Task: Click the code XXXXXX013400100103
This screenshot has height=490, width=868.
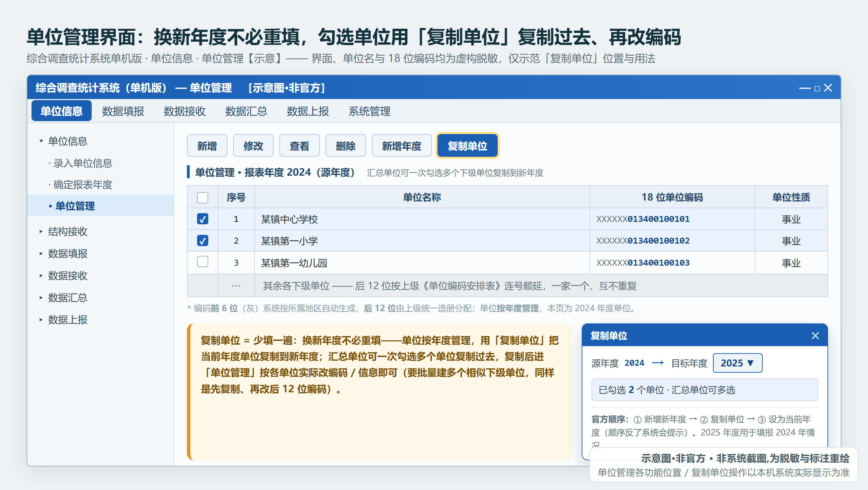Action: pos(643,262)
